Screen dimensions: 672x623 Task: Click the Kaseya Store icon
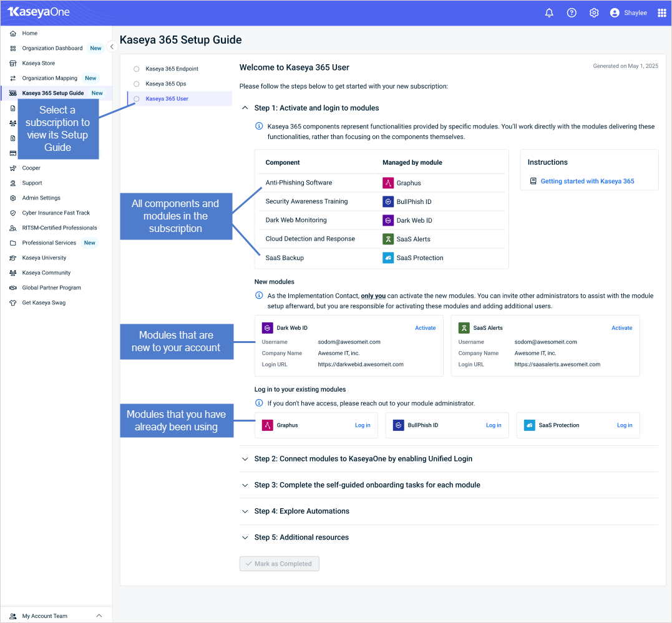13,64
